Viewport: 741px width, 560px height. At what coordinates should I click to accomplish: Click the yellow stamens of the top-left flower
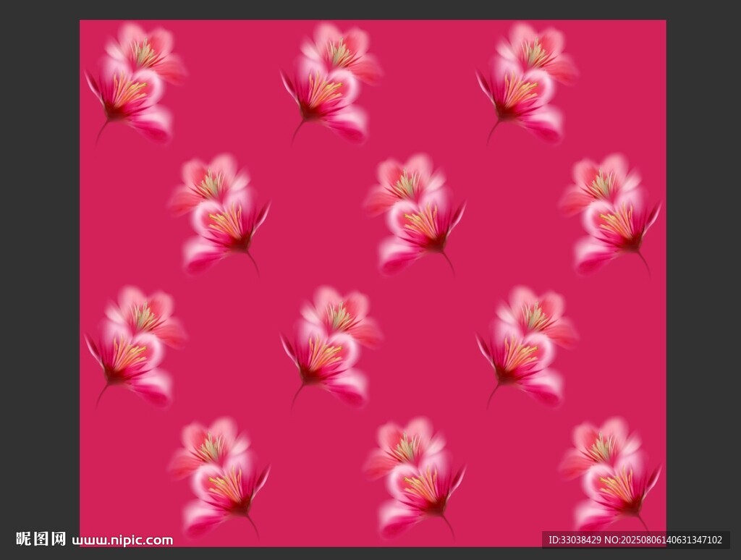click(129, 90)
